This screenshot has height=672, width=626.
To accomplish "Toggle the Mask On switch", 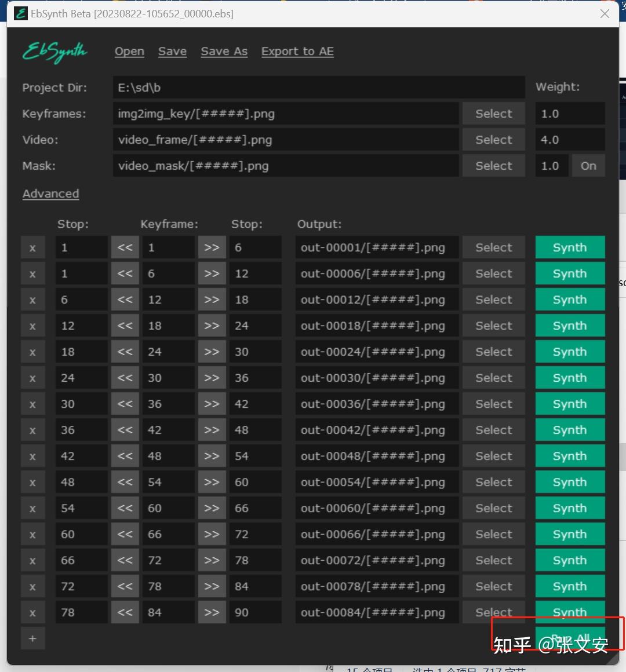I will [x=588, y=165].
